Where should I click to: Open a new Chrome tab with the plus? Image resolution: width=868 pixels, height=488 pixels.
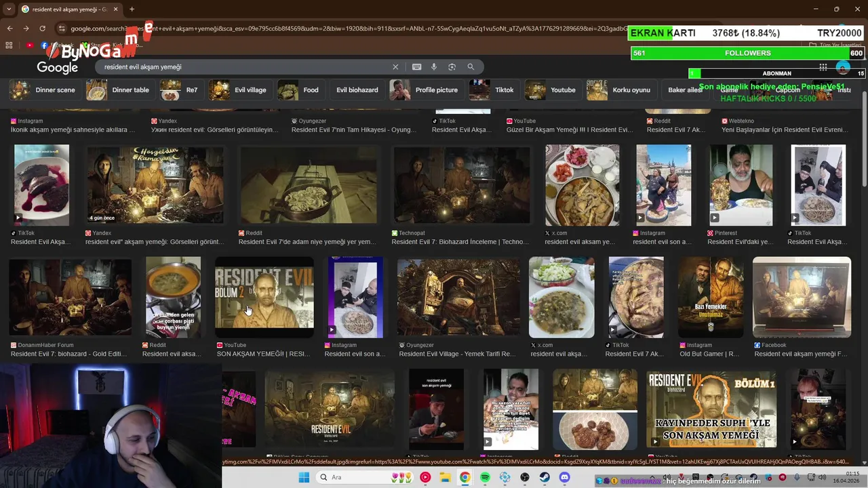point(132,9)
